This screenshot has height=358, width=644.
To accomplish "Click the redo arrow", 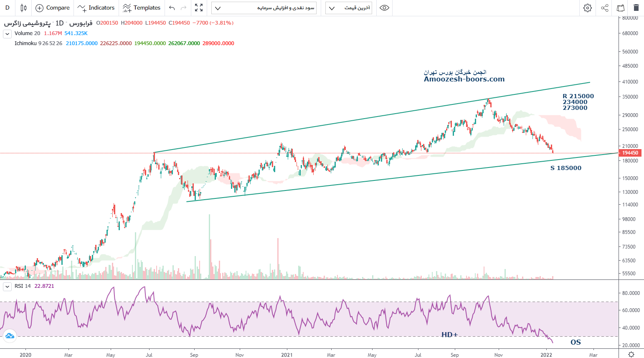I will point(184,8).
